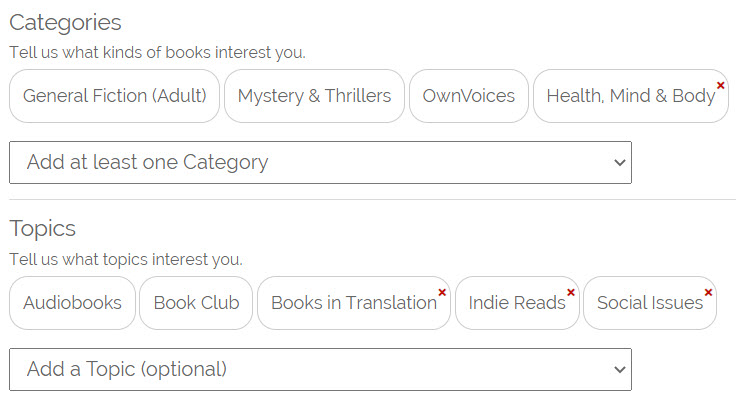Viewport: 736px width, 406px height.
Task: Open the Add a Topic dropdown
Action: pyautogui.click(x=320, y=369)
